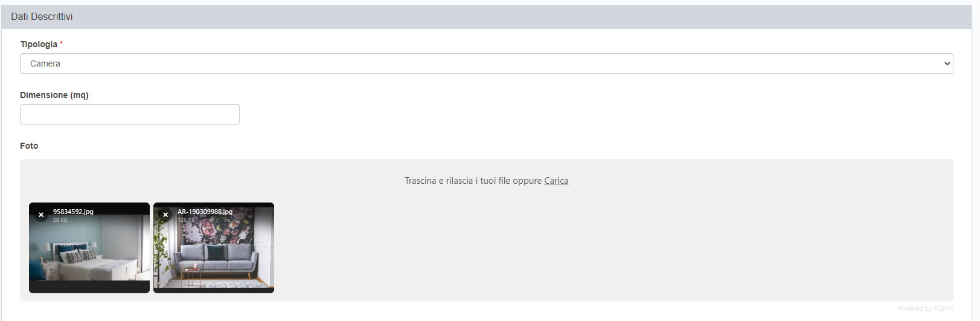980x321 pixels.
Task: Click the dark bar below the bedroom photo
Action: (89, 287)
